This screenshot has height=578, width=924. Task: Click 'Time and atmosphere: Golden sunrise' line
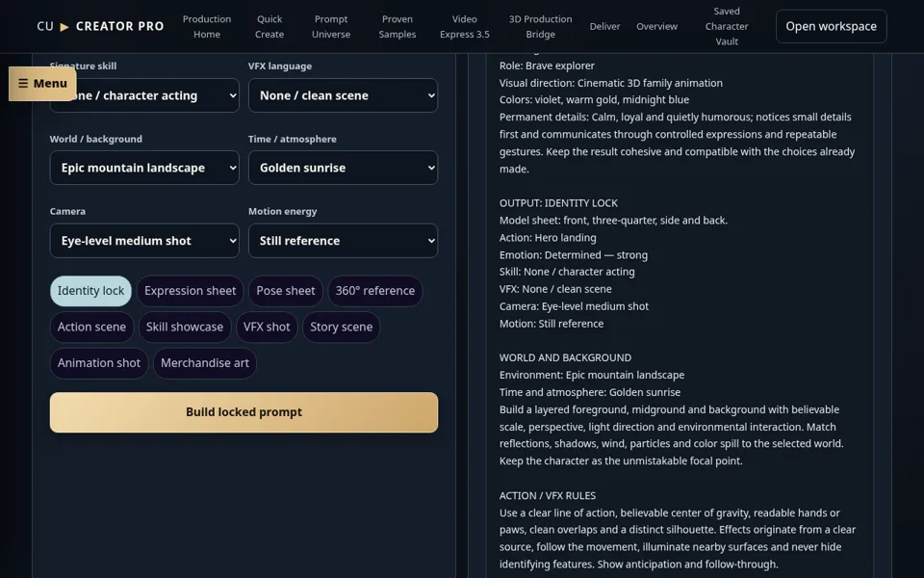click(590, 392)
